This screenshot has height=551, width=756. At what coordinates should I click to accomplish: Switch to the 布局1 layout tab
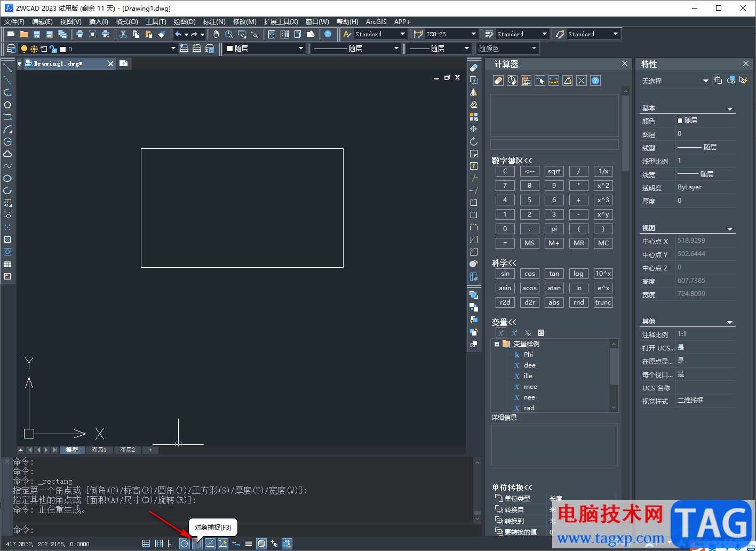(99, 450)
